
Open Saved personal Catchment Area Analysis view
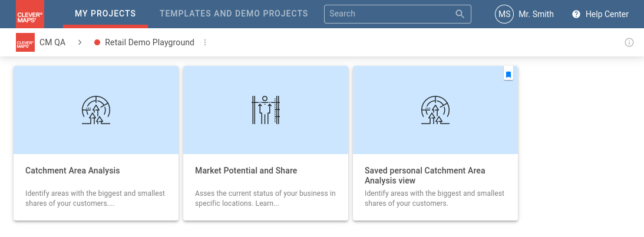(x=425, y=175)
